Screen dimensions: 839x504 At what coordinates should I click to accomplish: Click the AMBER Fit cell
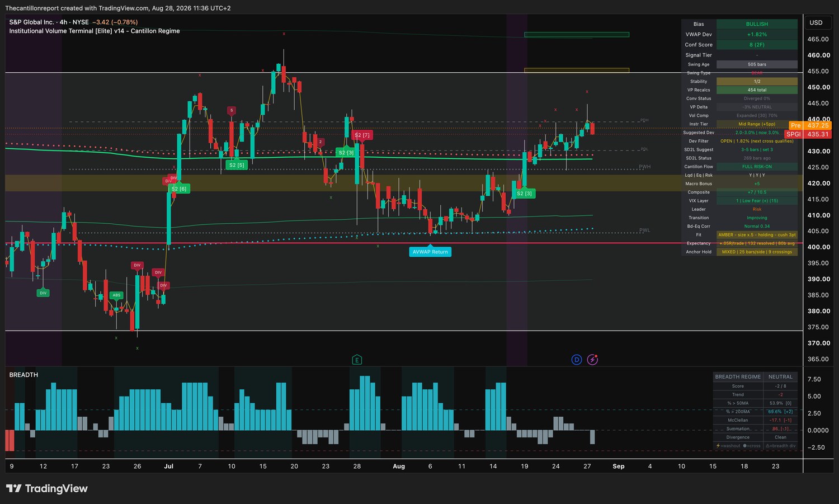point(757,235)
